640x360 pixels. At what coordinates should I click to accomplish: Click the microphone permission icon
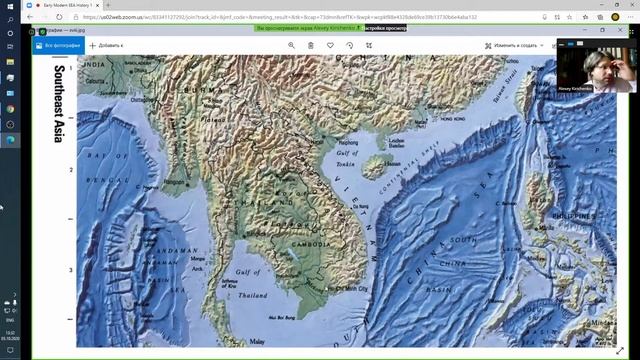(544, 17)
